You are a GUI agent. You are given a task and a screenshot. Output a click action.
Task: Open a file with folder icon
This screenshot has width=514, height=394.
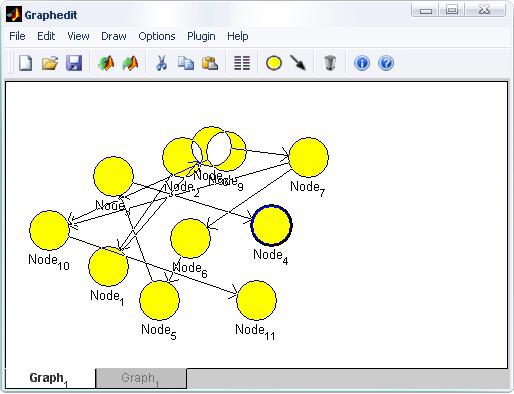pos(50,63)
